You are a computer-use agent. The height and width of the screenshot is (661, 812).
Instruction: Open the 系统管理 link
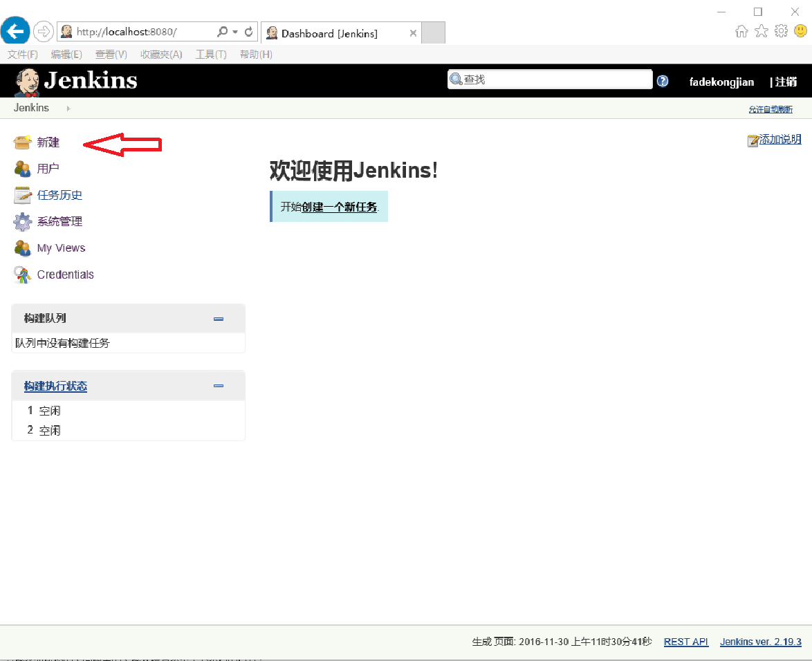[x=59, y=221]
